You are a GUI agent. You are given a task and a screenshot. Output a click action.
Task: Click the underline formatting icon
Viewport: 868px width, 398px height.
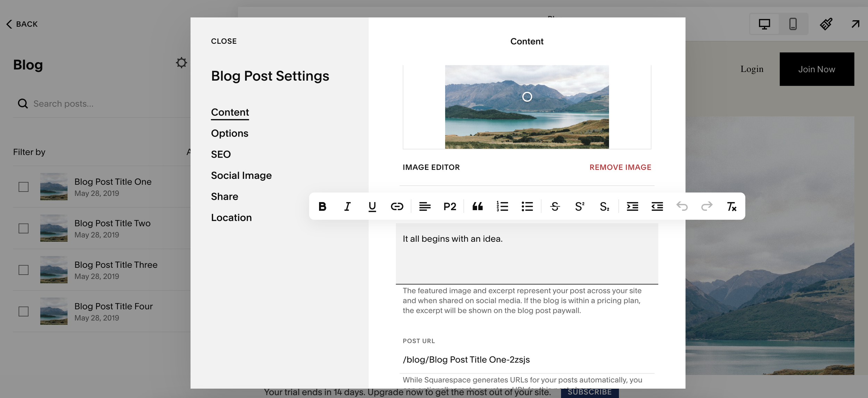pyautogui.click(x=372, y=207)
